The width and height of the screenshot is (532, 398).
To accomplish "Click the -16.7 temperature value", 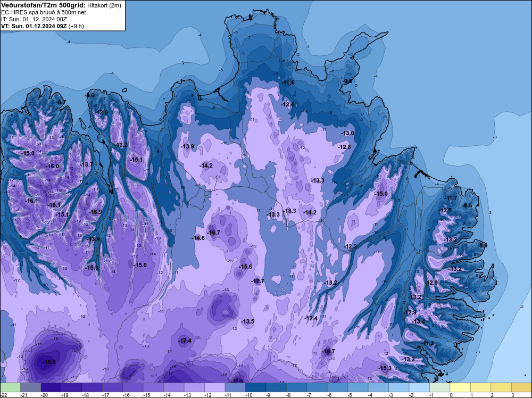I will click(214, 233).
